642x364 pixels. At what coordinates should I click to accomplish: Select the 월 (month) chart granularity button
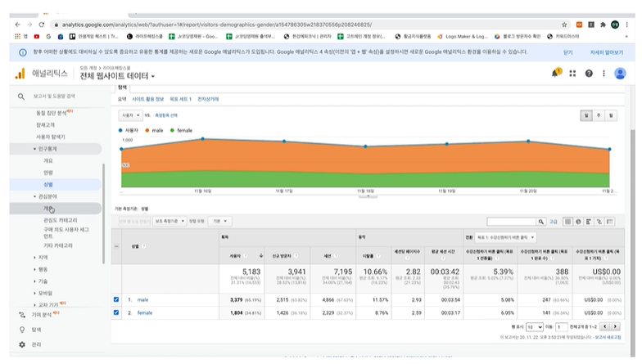(611, 116)
